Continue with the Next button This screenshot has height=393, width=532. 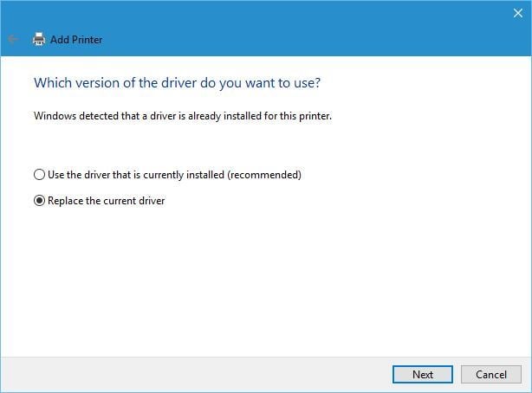coord(423,374)
